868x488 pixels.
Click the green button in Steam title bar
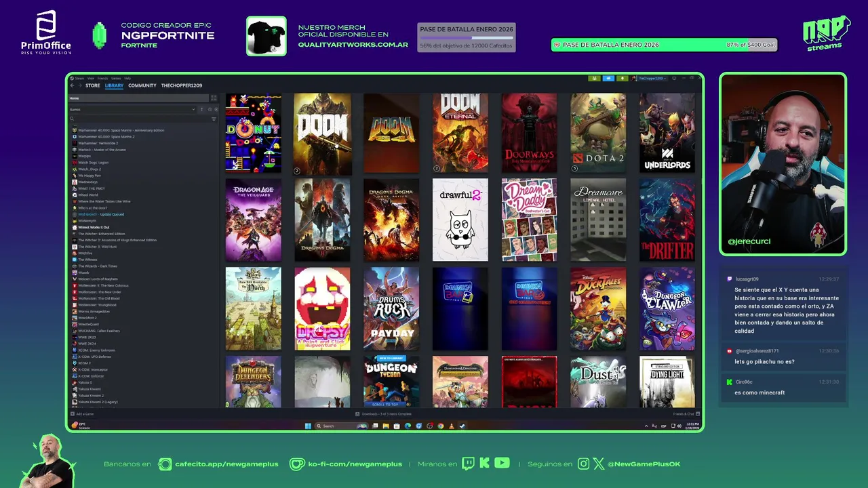tap(595, 78)
